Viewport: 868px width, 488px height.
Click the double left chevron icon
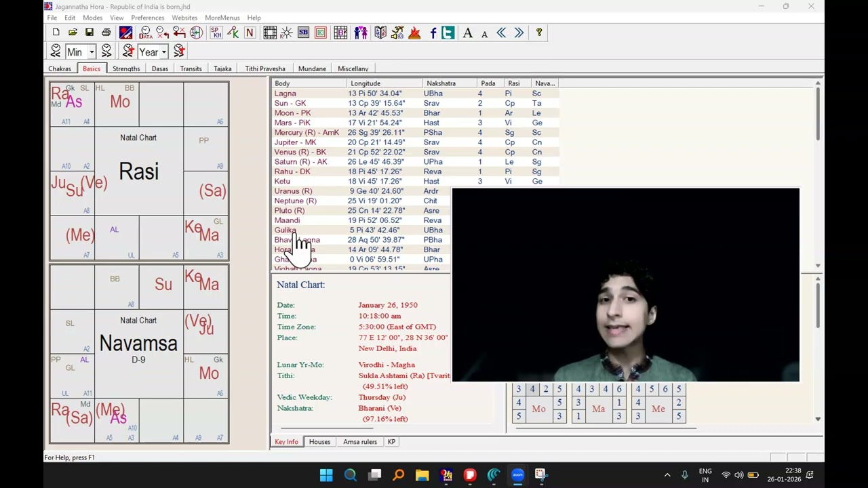click(x=501, y=33)
